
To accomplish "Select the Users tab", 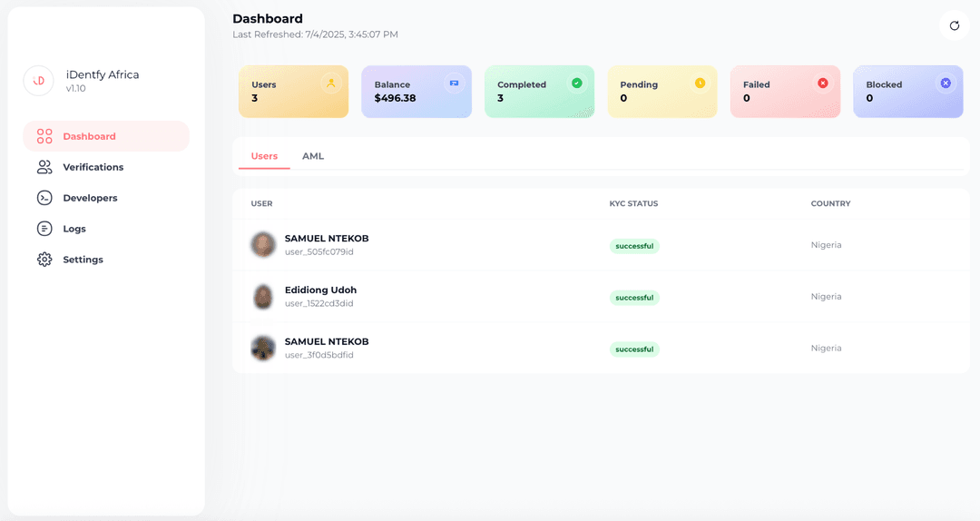I will tap(264, 156).
